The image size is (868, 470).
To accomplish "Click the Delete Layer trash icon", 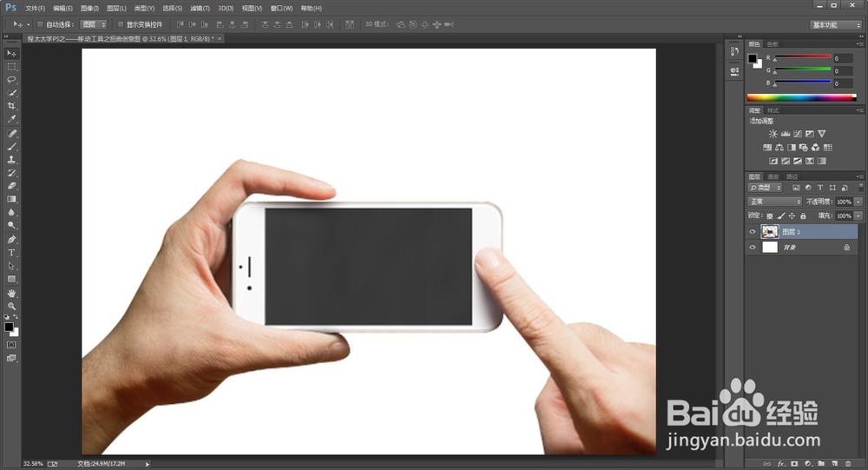I will point(848,464).
